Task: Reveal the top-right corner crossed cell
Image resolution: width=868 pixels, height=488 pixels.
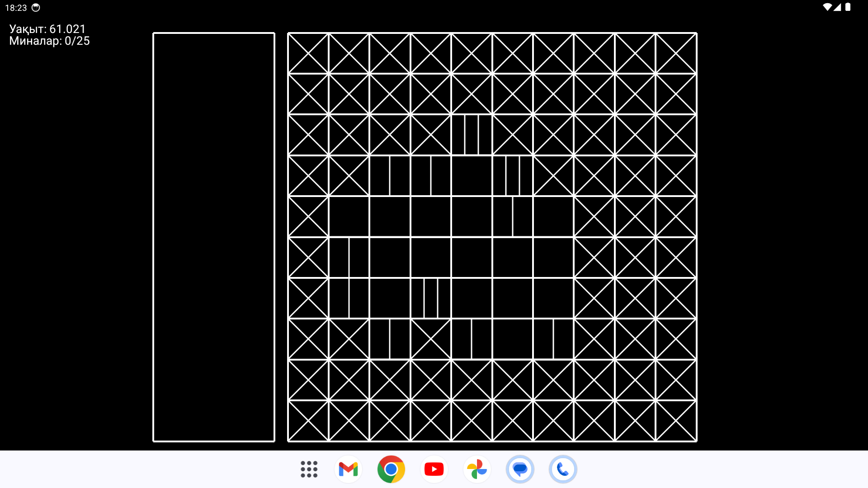Action: 676,53
